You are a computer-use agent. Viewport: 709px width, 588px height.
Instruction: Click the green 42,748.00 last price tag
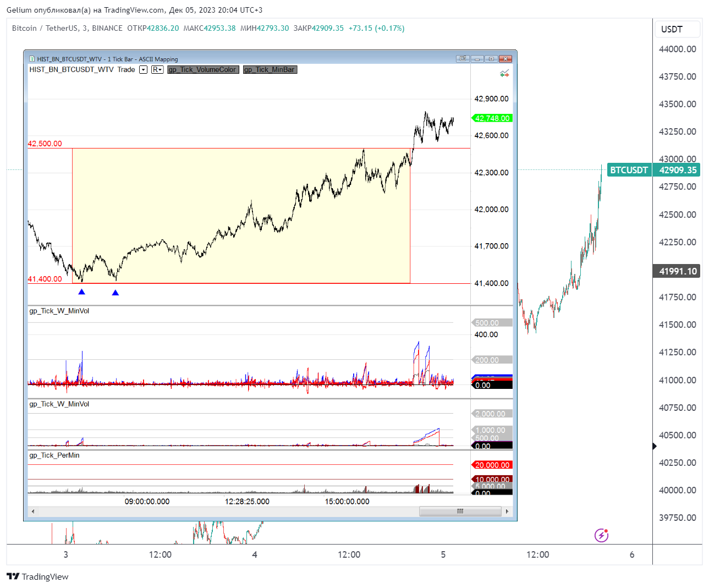tap(492, 118)
